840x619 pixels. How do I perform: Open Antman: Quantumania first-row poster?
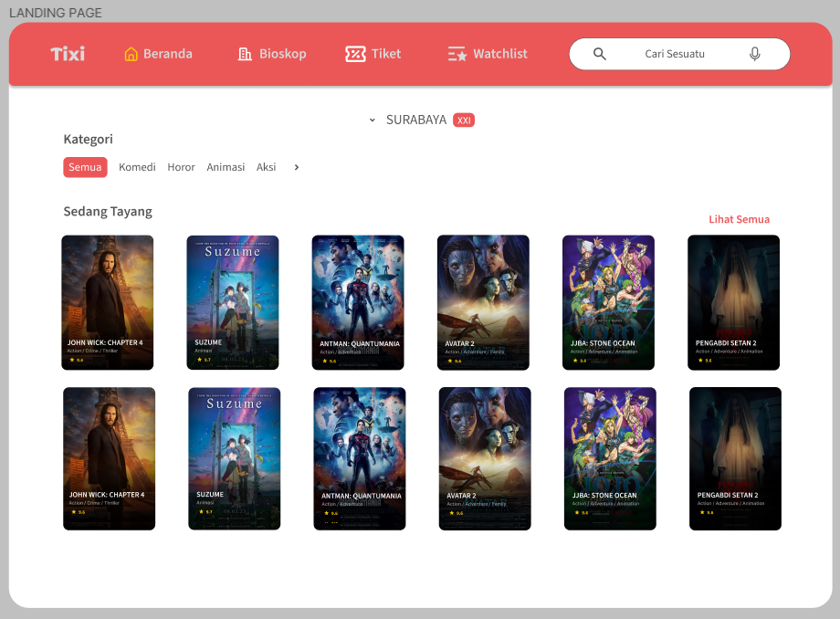tap(358, 302)
